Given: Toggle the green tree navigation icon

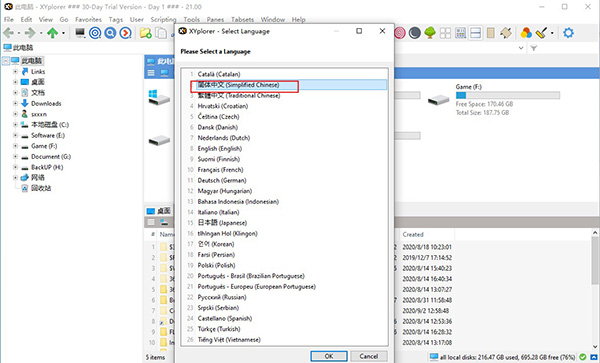Looking at the screenshot, I should 430,33.
